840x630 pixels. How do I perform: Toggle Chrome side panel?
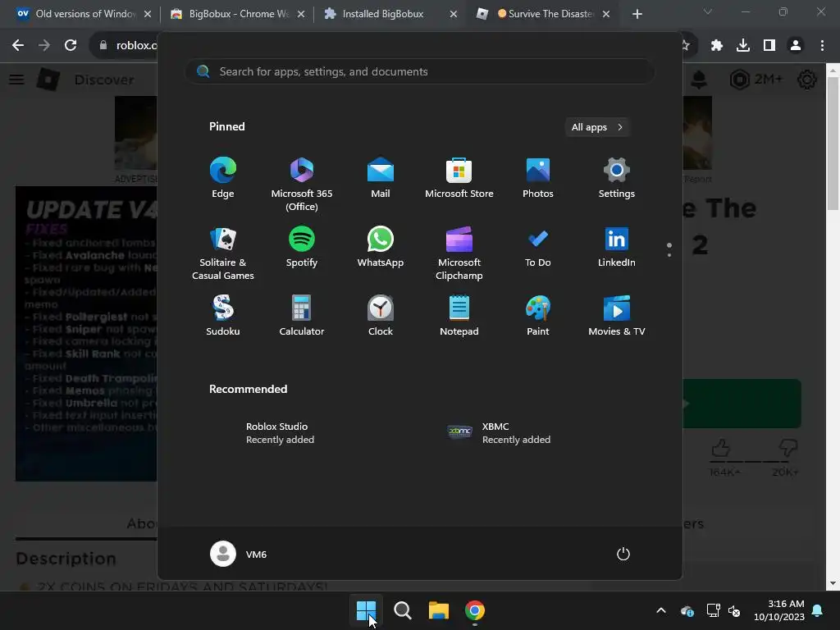(x=769, y=46)
